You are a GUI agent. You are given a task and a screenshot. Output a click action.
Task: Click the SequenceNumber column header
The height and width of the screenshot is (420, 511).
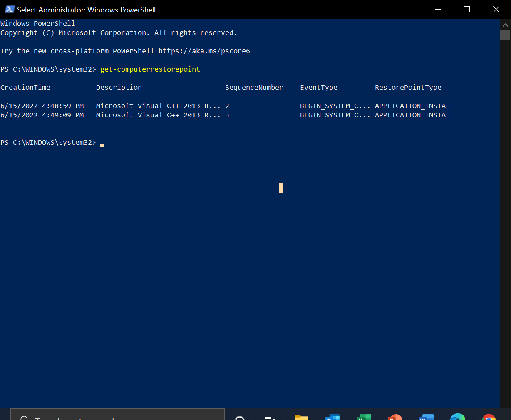coord(254,88)
